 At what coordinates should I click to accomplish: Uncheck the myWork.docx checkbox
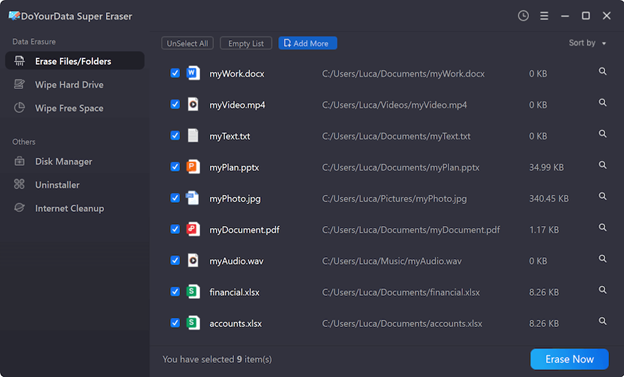(175, 73)
